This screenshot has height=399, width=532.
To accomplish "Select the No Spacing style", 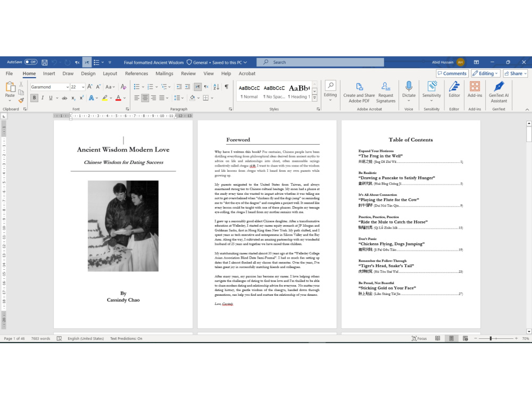I will coord(274,92).
